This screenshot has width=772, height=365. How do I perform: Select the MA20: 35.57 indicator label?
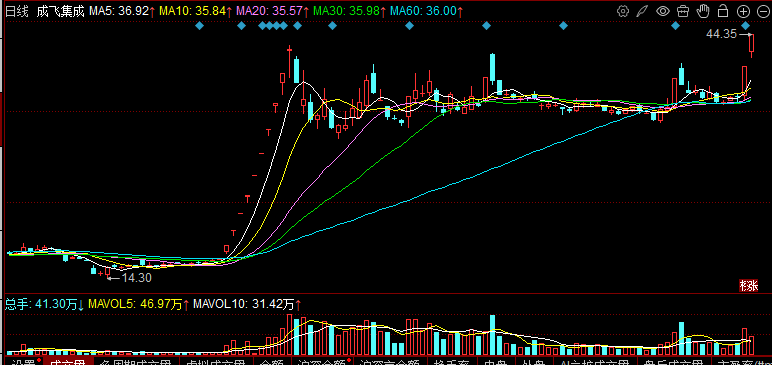[273, 11]
